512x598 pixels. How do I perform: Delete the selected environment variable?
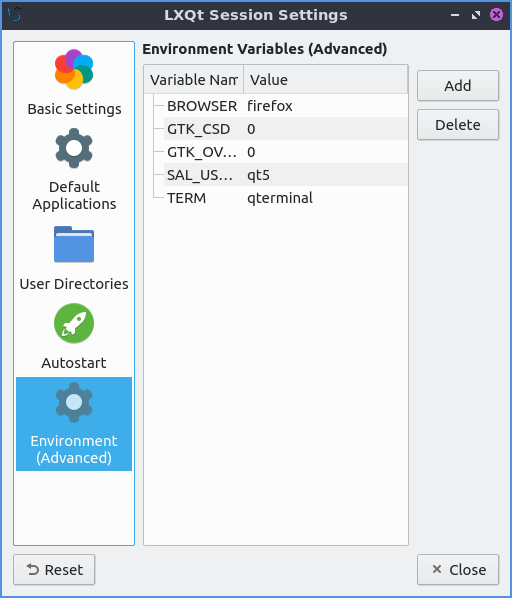[x=458, y=125]
